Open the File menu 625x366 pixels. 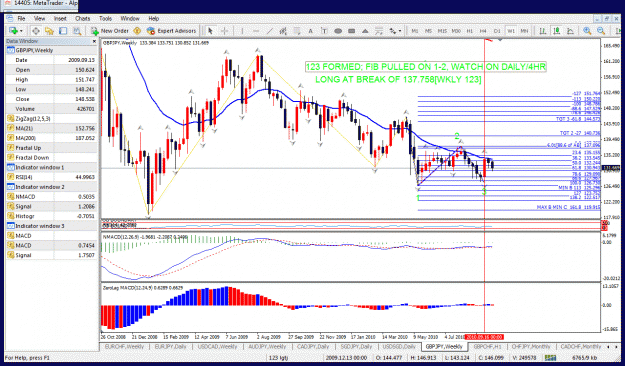pos(21,18)
